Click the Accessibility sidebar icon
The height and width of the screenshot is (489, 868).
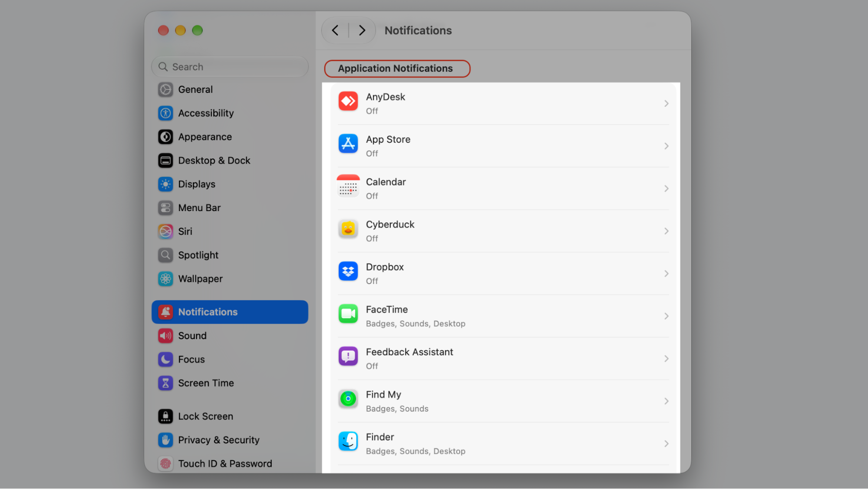pos(165,113)
